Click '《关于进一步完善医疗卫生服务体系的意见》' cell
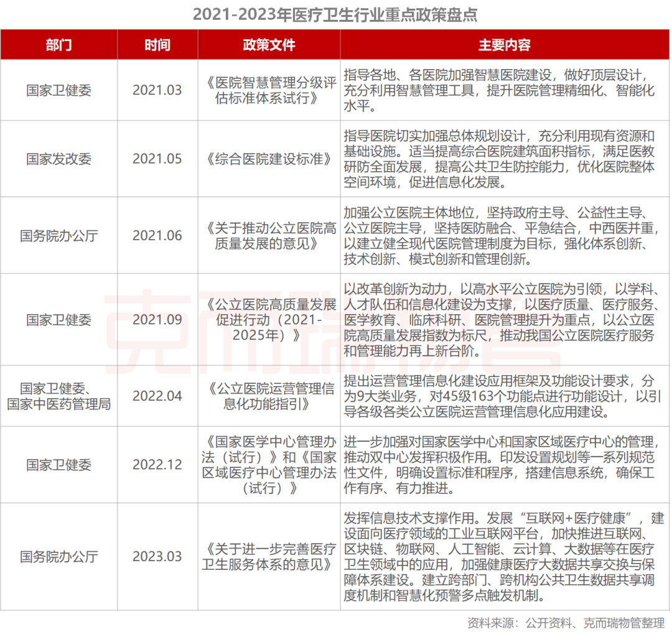This screenshot has width=672, height=637. pos(269,557)
